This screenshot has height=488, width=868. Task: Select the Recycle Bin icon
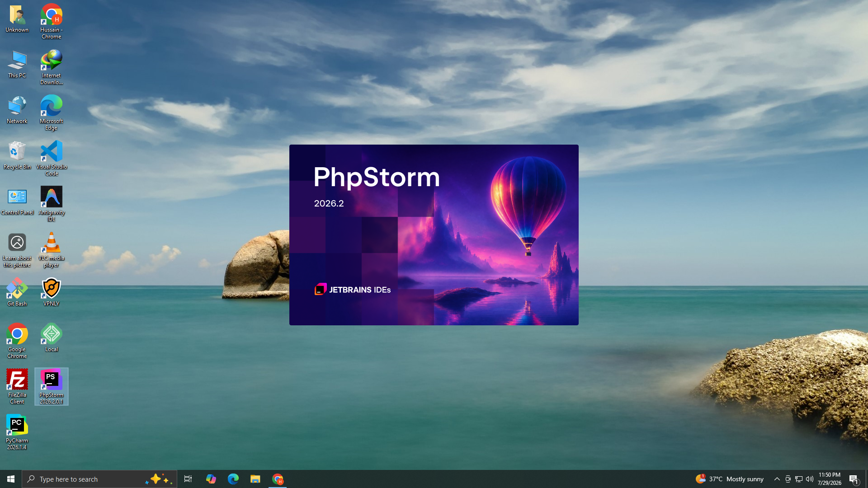[x=17, y=155]
